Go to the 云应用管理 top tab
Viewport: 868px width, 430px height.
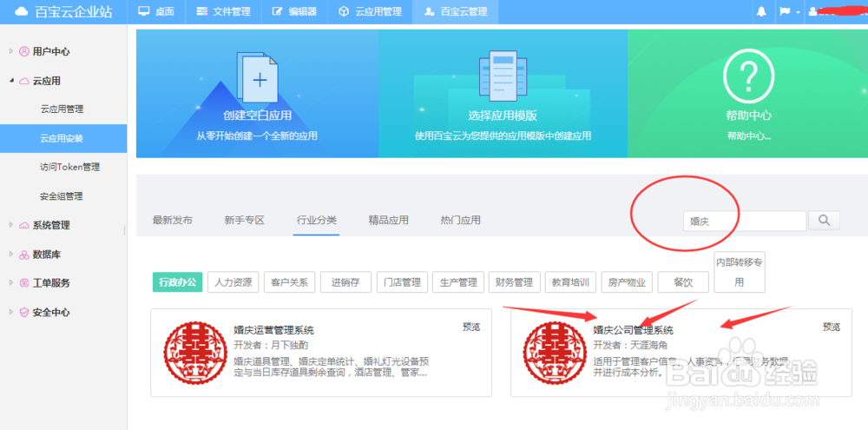tap(370, 11)
